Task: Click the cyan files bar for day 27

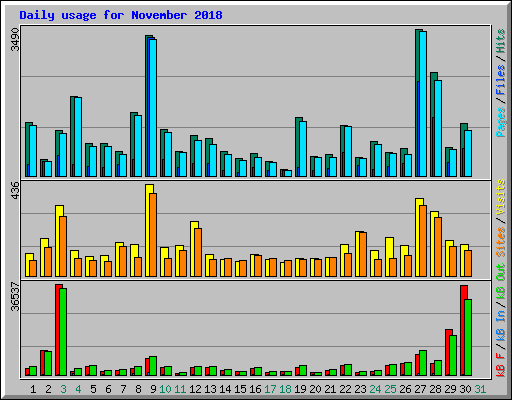Action: [x=423, y=104]
